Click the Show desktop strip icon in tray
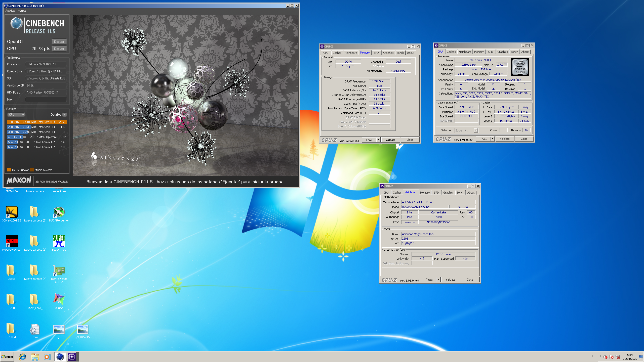This screenshot has width=644, height=362. click(x=641, y=357)
